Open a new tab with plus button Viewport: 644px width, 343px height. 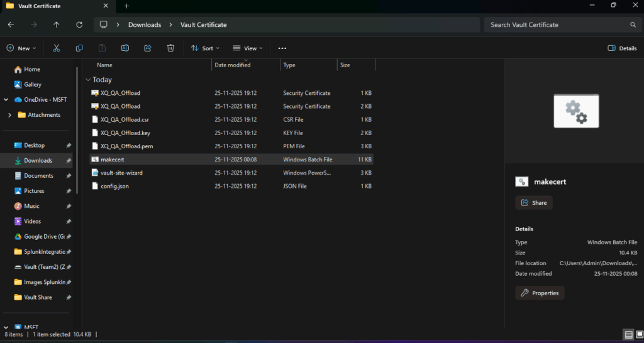126,6
